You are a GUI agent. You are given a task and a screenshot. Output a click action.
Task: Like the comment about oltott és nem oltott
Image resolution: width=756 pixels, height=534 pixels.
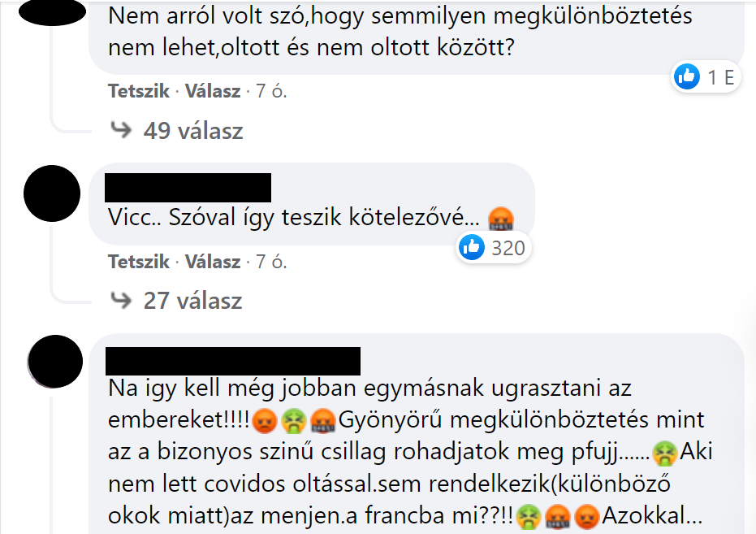tap(138, 91)
